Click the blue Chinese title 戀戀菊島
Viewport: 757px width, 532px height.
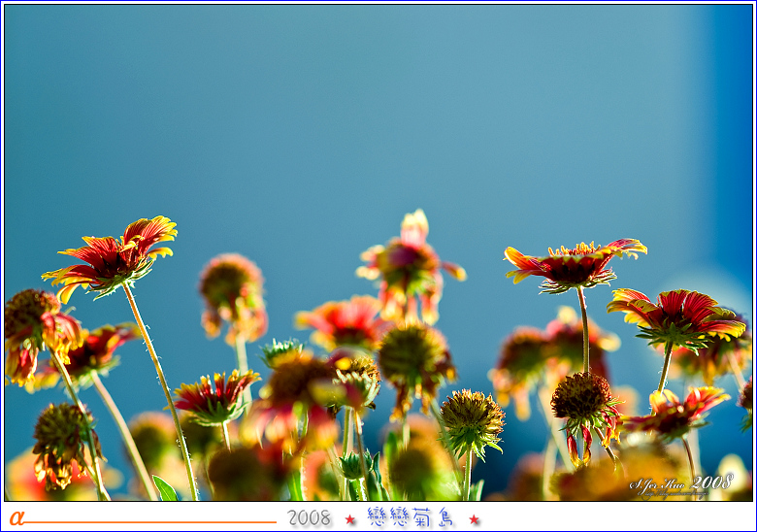(411, 517)
